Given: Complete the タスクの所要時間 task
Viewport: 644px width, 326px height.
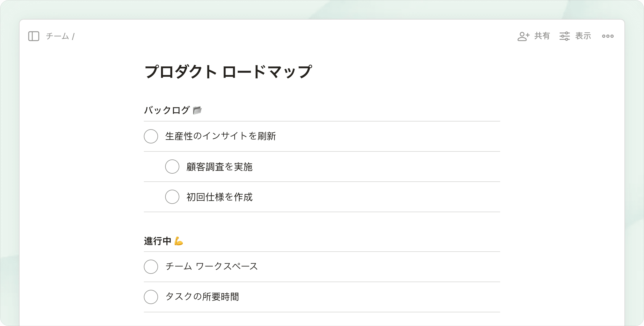Looking at the screenshot, I should coord(151,297).
